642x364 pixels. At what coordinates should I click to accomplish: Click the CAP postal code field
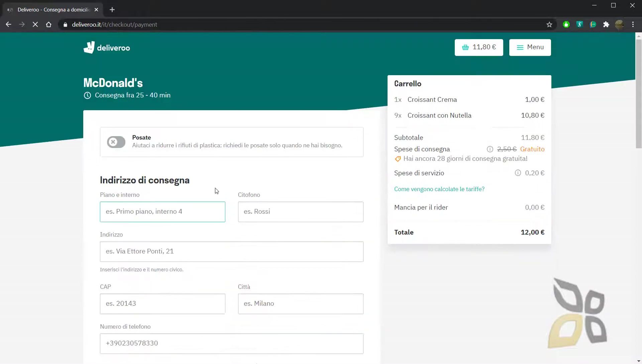[163, 304]
